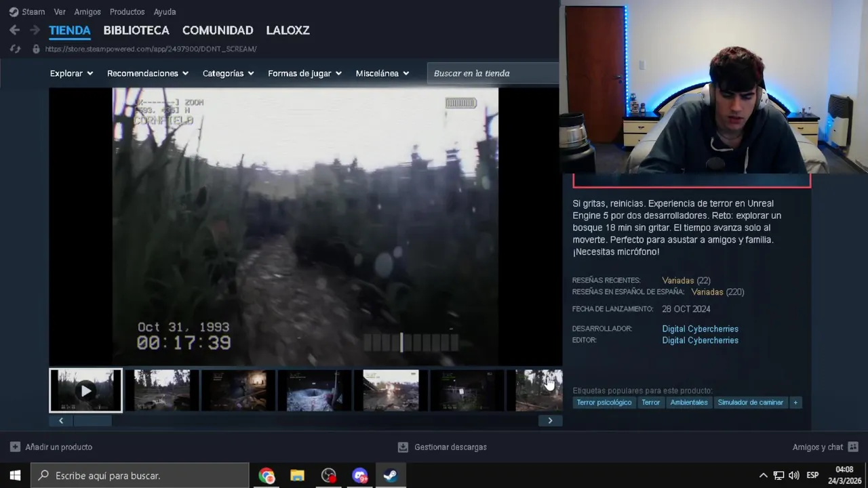The width and height of the screenshot is (868, 488).
Task: Open the Ayuda menu
Action: (x=165, y=12)
